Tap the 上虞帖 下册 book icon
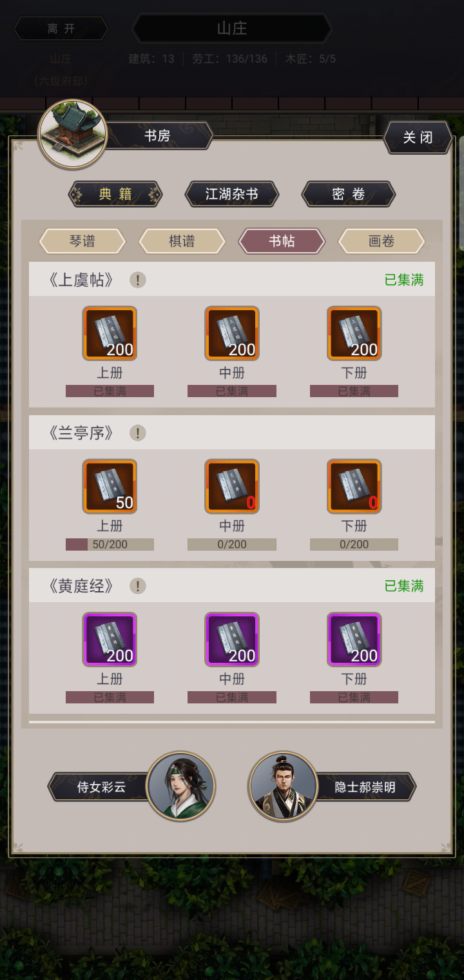This screenshot has width=464, height=980. pos(354,333)
